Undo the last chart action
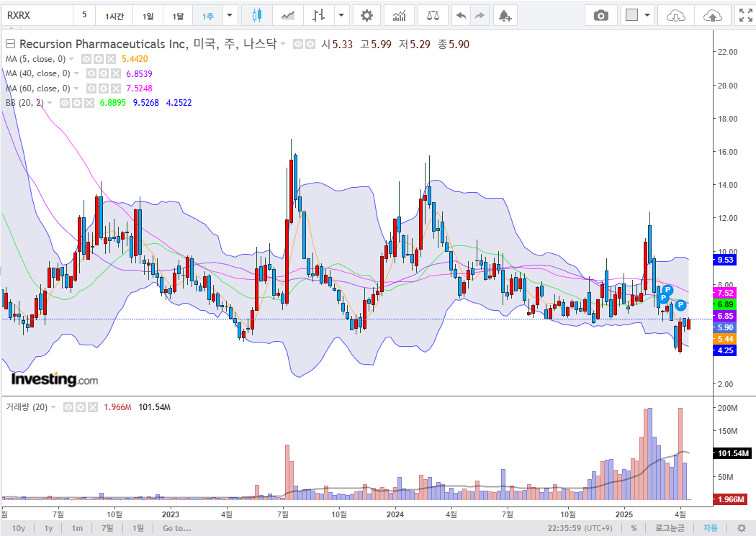This screenshot has height=536, width=756. tap(462, 16)
